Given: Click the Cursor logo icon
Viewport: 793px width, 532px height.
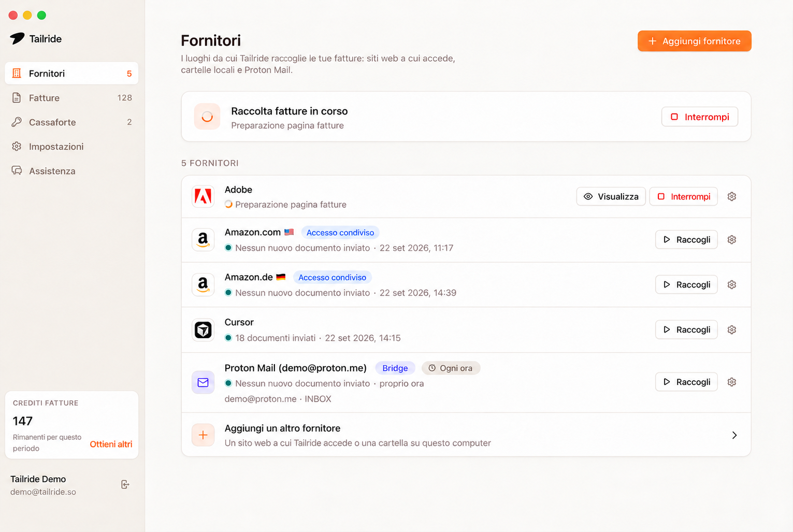Looking at the screenshot, I should click(x=203, y=329).
